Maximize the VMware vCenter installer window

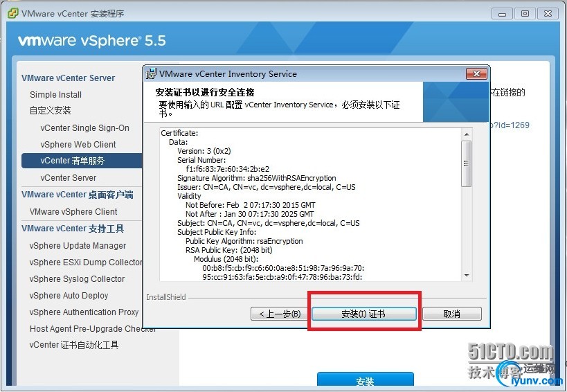tap(525, 14)
